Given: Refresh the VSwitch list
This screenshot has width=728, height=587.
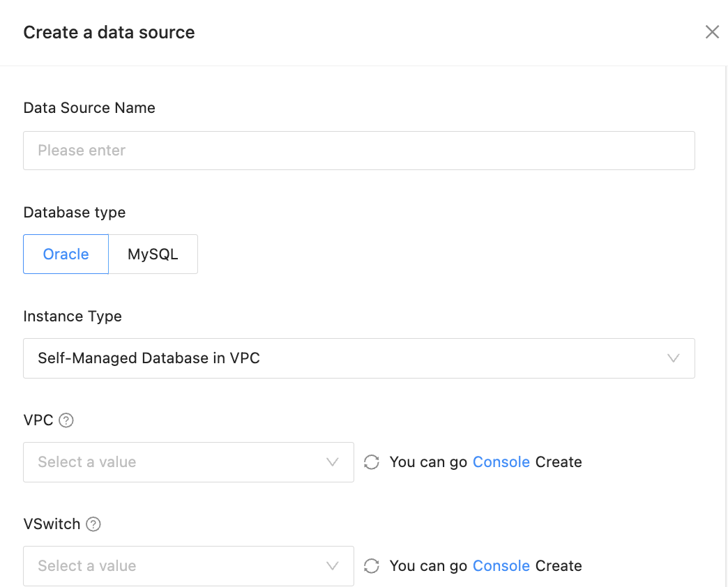Looking at the screenshot, I should 372,566.
